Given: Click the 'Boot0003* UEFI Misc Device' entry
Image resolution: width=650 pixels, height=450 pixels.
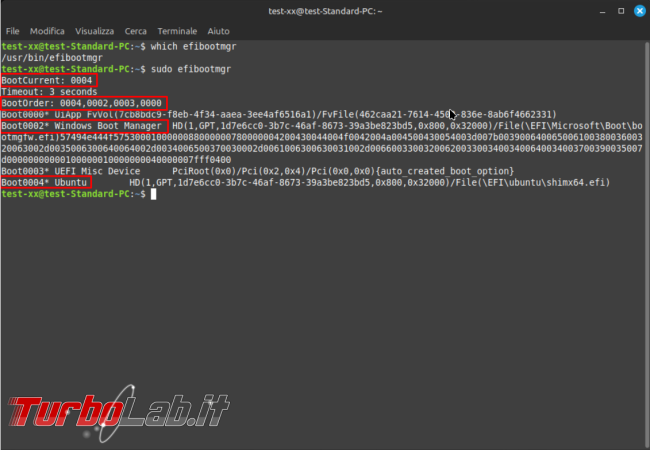Looking at the screenshot, I should click(x=71, y=171).
